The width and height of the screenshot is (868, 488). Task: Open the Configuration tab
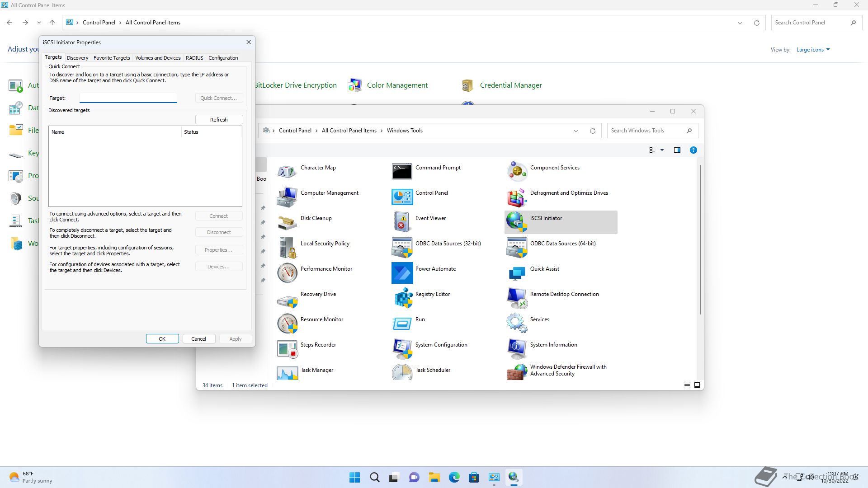[x=223, y=58]
